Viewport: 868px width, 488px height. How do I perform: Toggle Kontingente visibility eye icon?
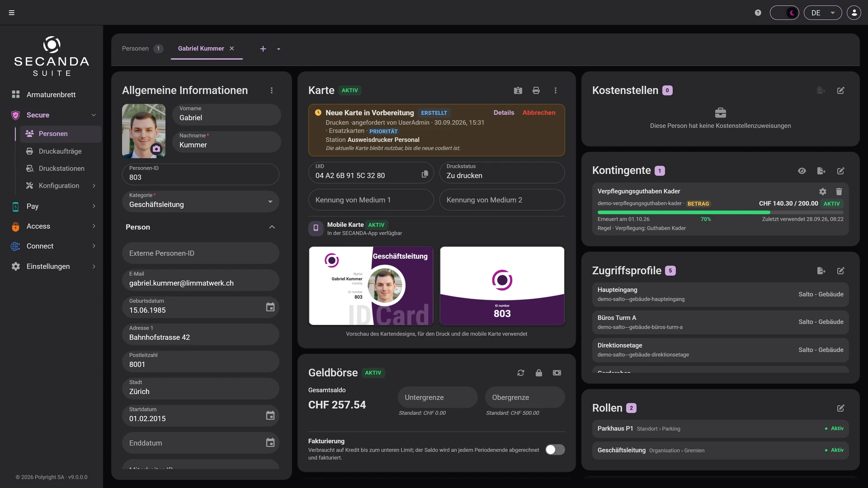[x=802, y=171]
